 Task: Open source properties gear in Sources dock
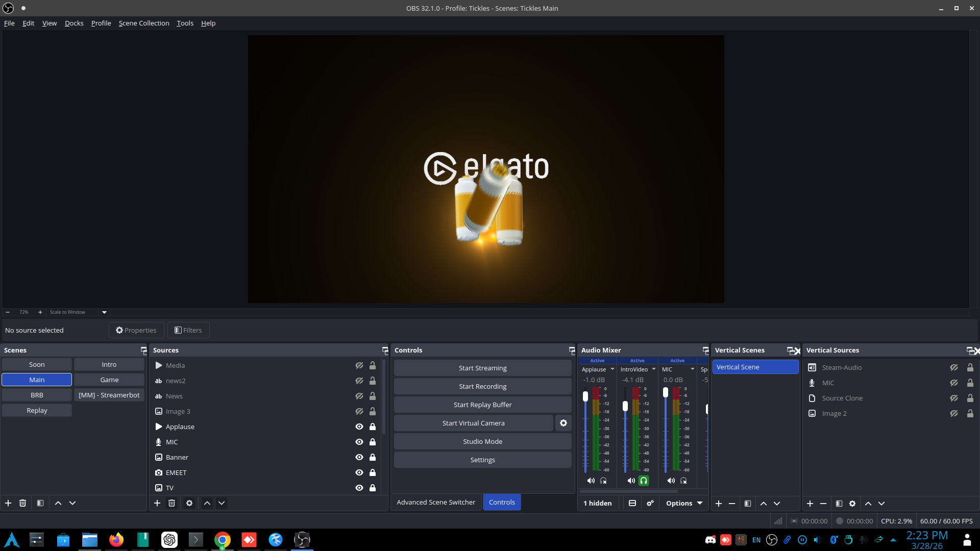click(189, 503)
